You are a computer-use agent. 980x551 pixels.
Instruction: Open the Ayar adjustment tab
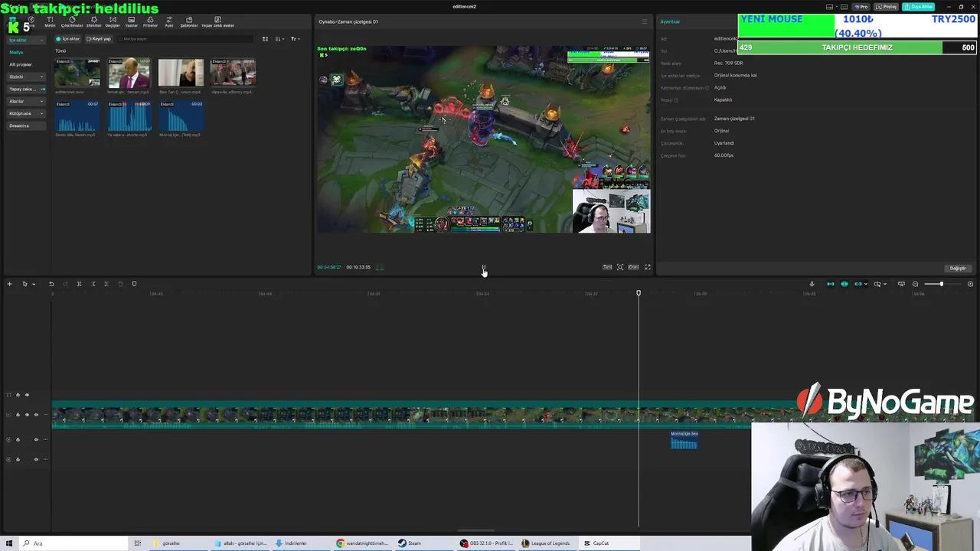[x=169, y=21]
